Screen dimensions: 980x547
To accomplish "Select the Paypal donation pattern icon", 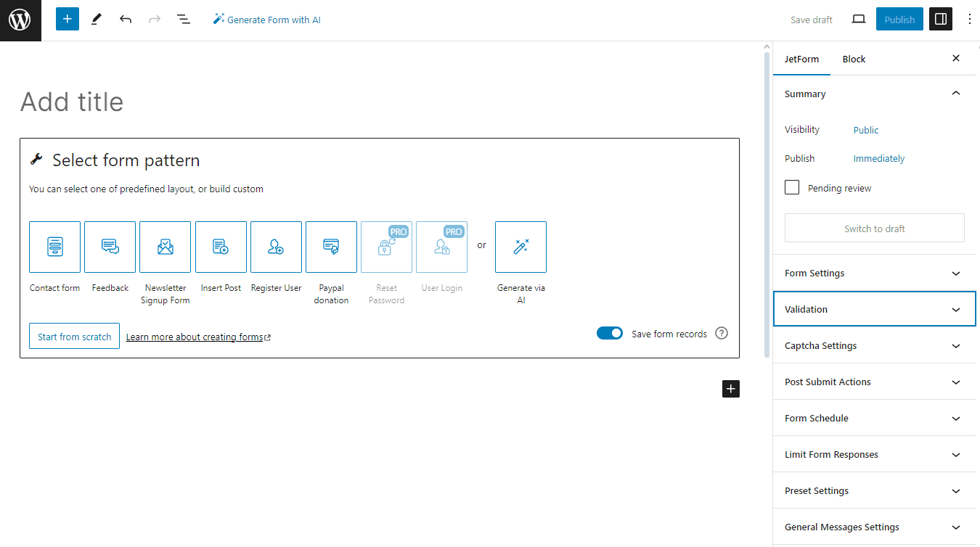I will click(x=331, y=247).
